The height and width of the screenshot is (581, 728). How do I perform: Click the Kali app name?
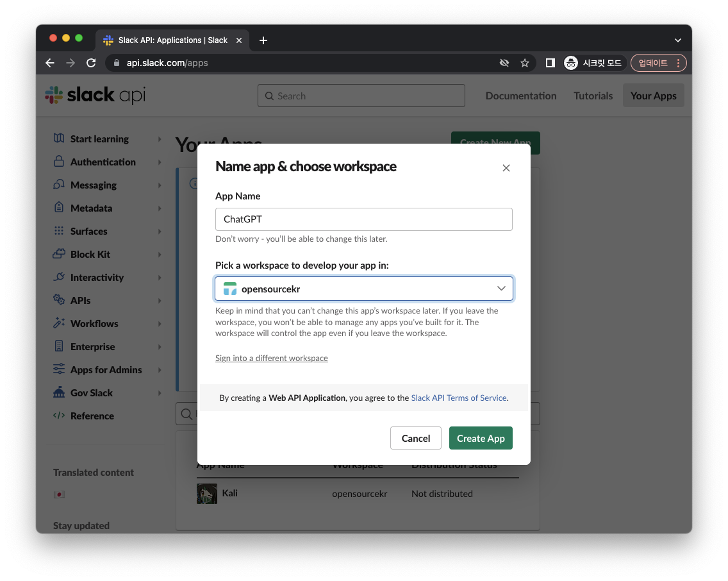(x=230, y=493)
